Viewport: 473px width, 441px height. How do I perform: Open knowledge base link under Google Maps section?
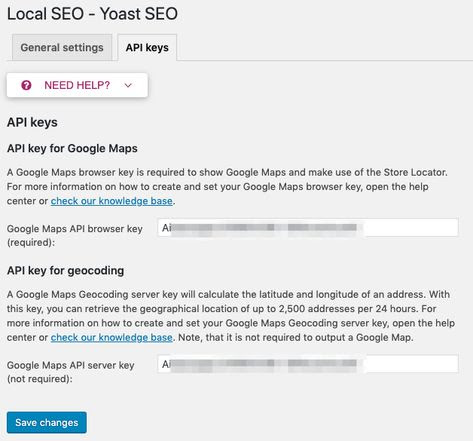(112, 201)
